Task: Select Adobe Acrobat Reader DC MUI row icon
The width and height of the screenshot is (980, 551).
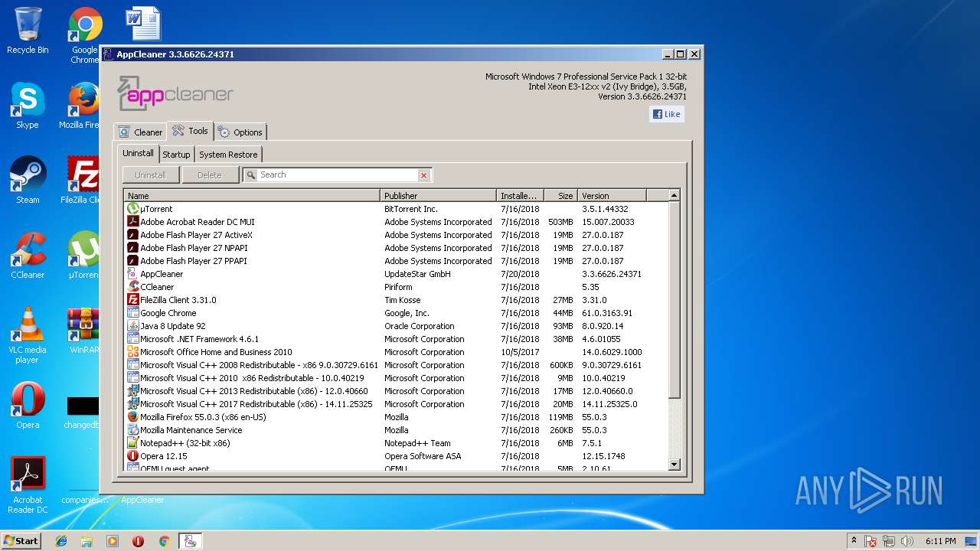Action: pos(133,222)
